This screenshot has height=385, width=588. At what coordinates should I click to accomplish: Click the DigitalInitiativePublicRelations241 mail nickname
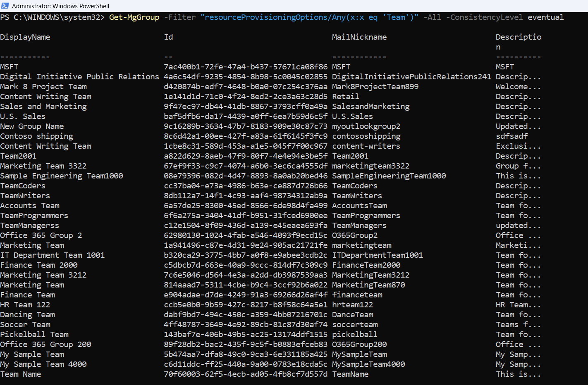pos(411,77)
